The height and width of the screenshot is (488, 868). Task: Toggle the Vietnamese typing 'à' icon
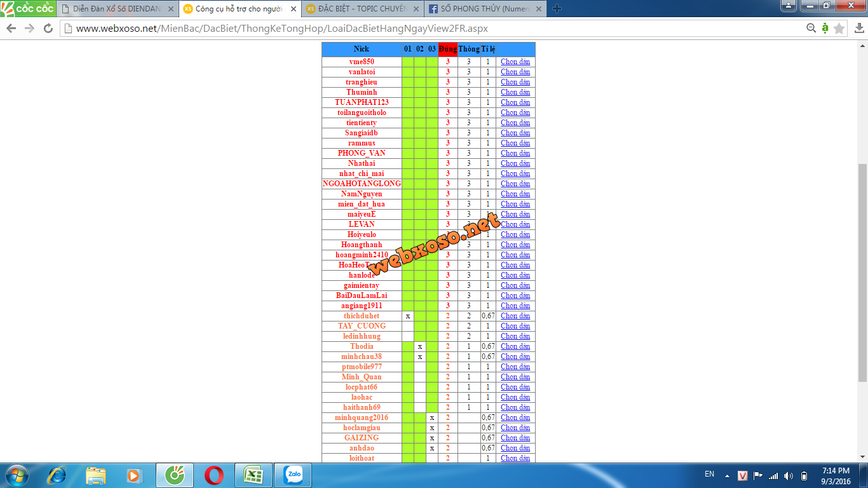coord(825,28)
